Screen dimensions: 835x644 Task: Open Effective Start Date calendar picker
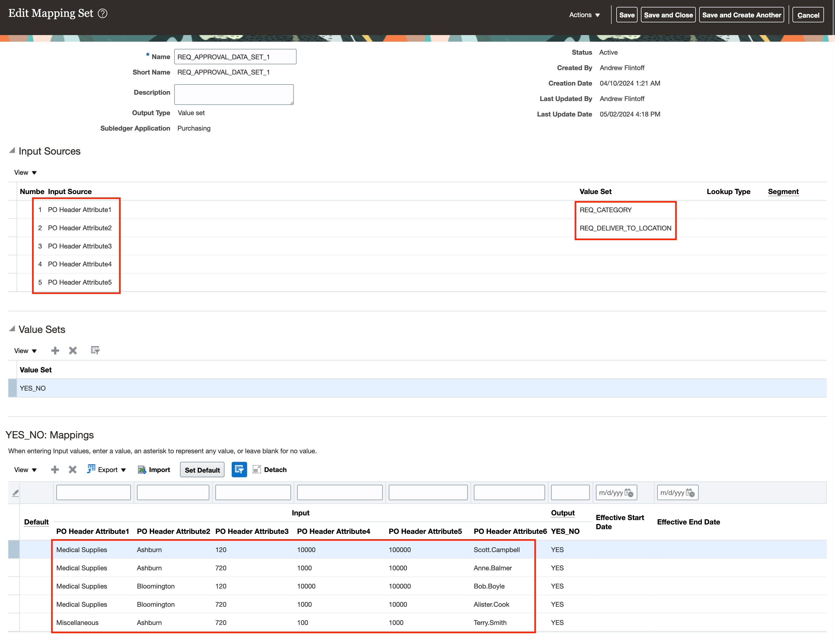tap(629, 493)
